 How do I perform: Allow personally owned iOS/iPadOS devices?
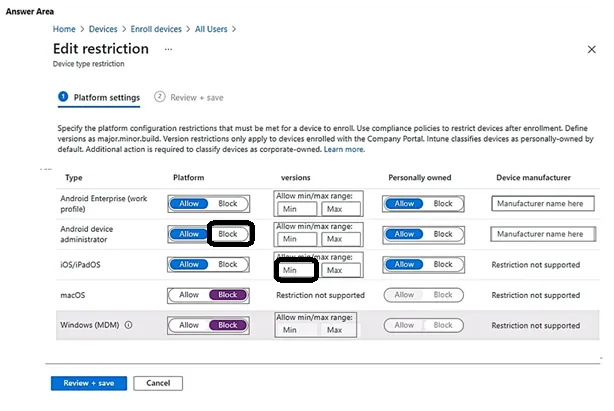[404, 265]
